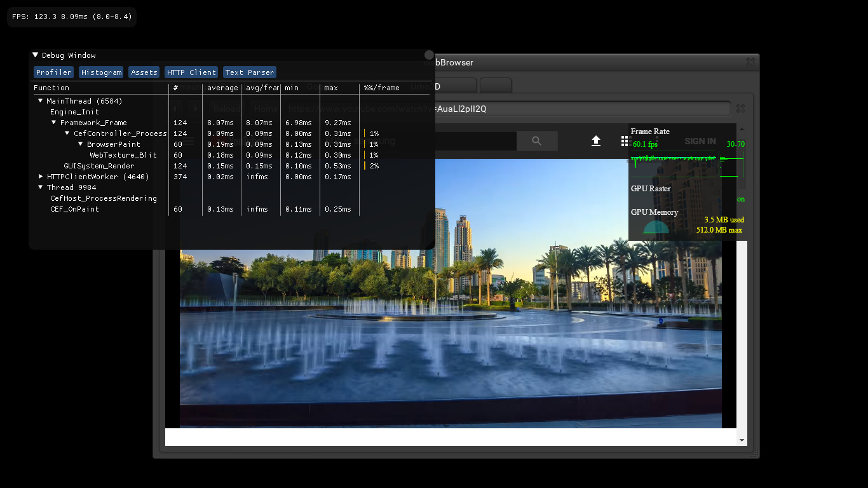868x488 pixels.
Task: Click the min column header
Action: pyautogui.click(x=292, y=88)
